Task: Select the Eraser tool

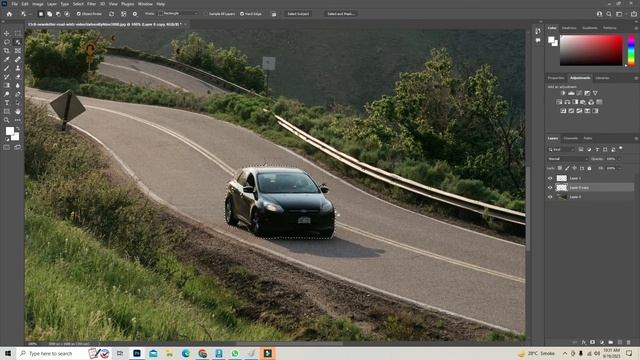Action: [18, 77]
